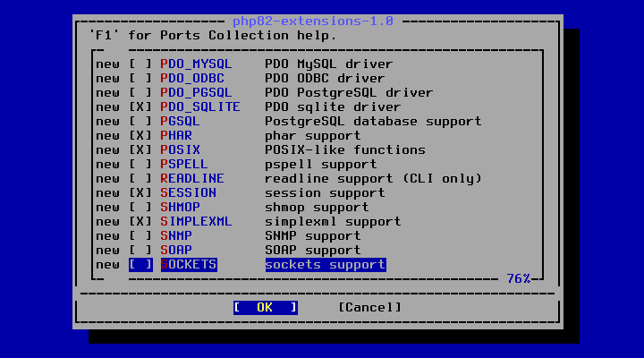Click the 'SOAP support' description
The image size is (644, 358).
(x=312, y=251)
